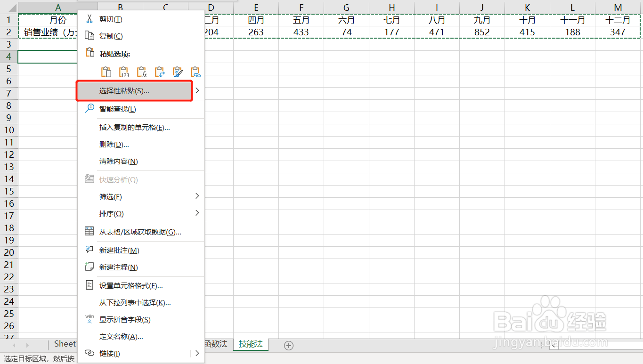Click the format icon for 设置单元格格式
The image size is (643, 364).
pos(90,285)
